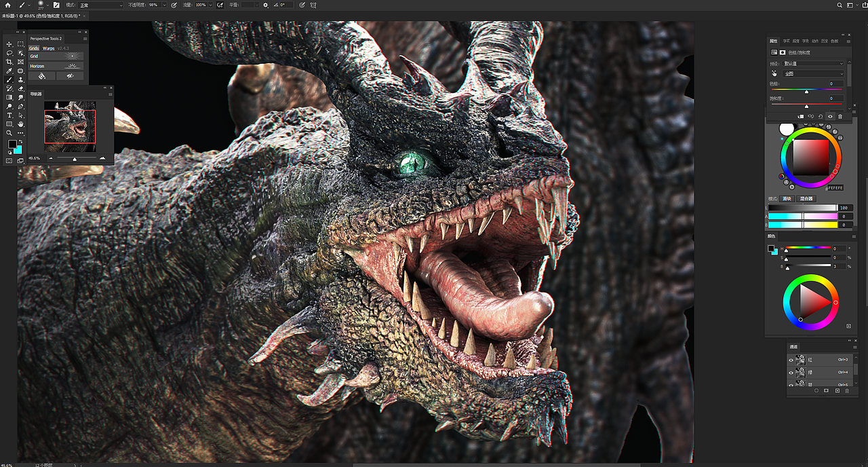Select the Rectangle shape tool
This screenshot has height=467, width=868.
click(x=9, y=124)
